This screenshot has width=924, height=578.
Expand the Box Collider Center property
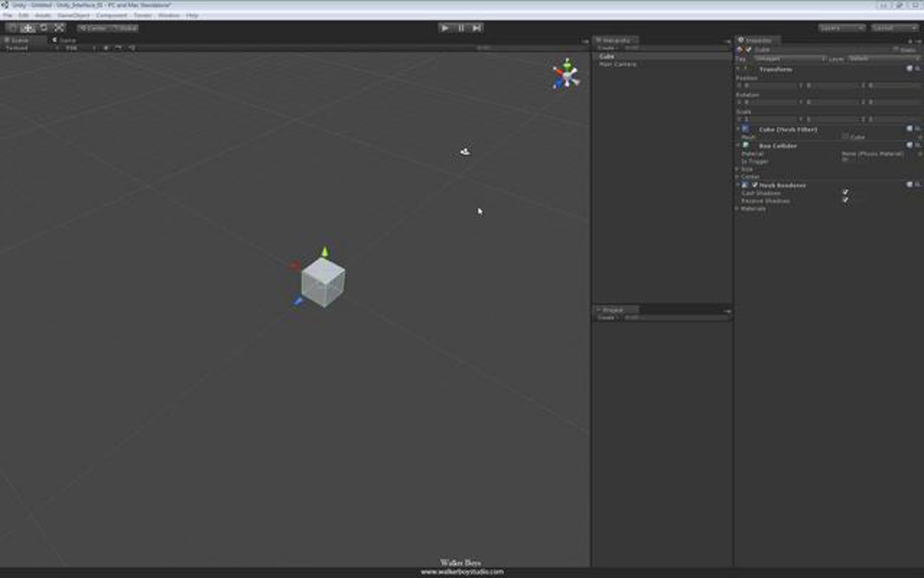(738, 177)
